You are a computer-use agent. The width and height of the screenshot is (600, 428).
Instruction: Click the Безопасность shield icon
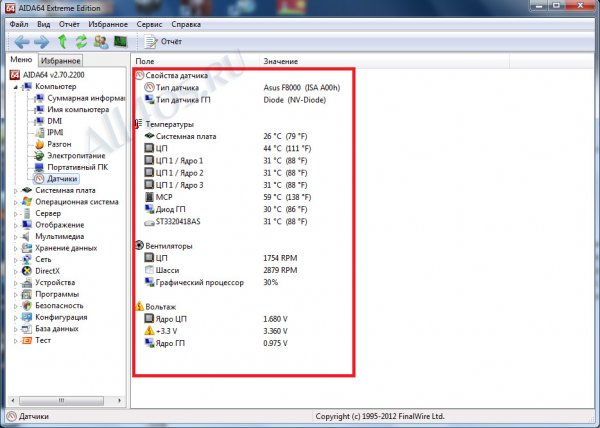[27, 306]
